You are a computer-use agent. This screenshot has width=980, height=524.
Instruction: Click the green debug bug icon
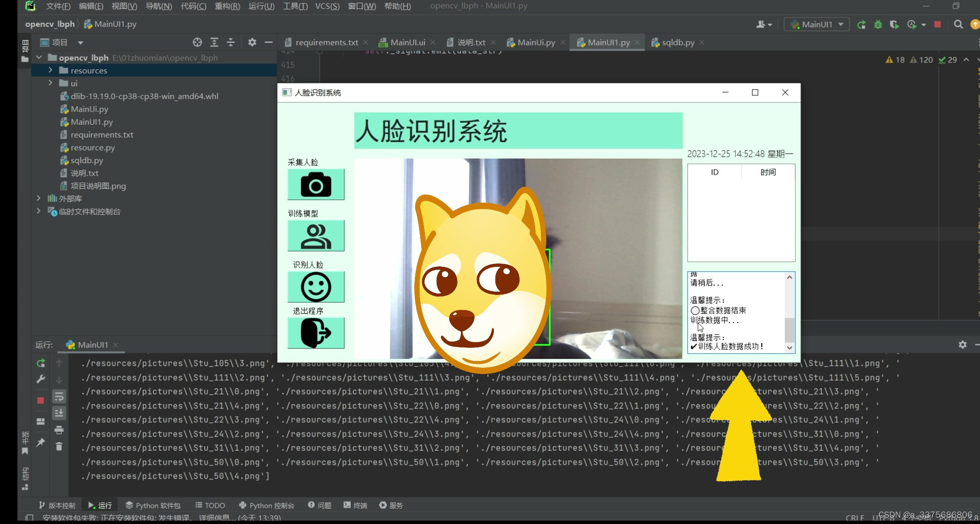click(x=878, y=24)
